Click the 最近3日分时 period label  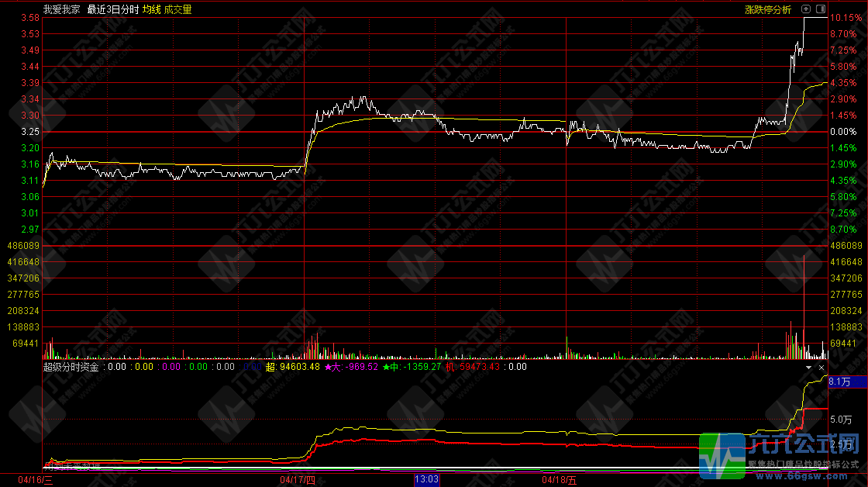(x=113, y=10)
